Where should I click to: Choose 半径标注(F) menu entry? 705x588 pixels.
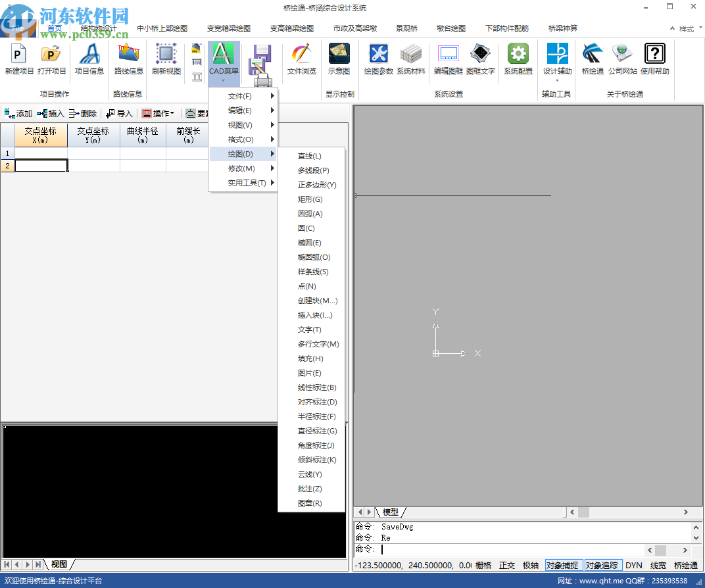pyautogui.click(x=312, y=416)
